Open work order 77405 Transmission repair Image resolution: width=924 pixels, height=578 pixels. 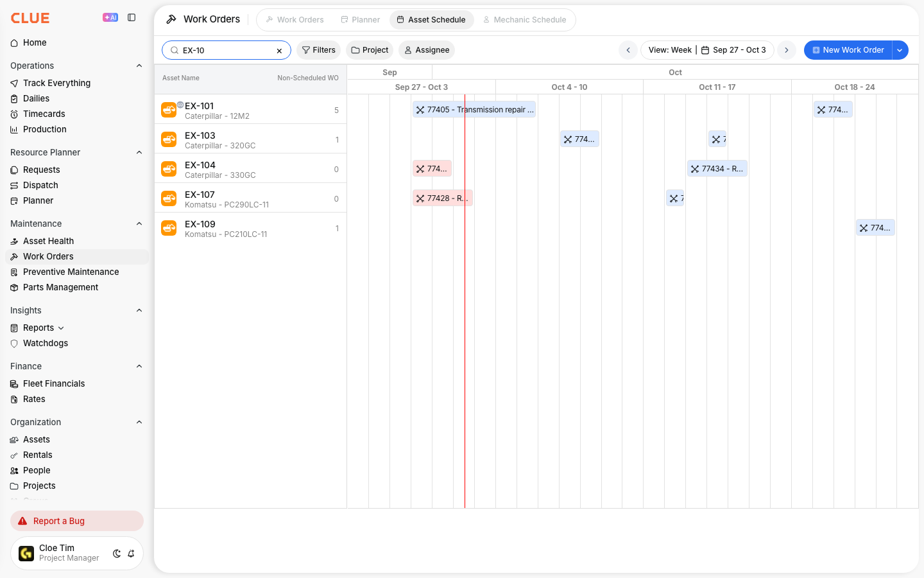(x=474, y=110)
